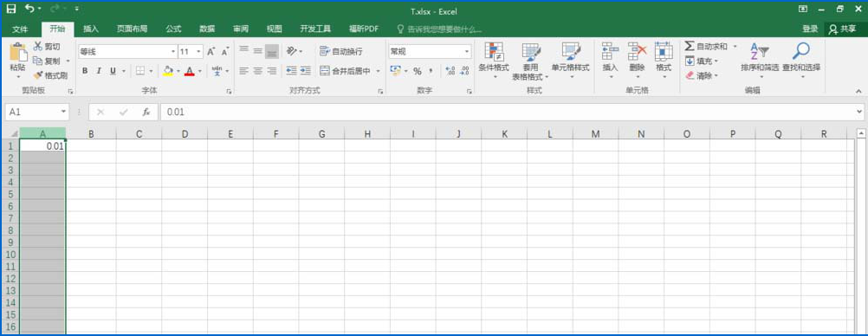Switch to the Page Layout (页面布局) tab

[132, 29]
